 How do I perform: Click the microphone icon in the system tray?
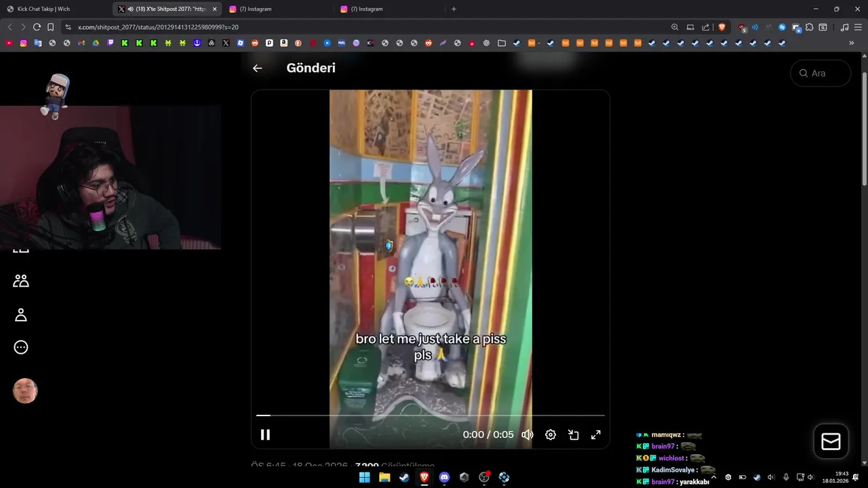[786, 477]
